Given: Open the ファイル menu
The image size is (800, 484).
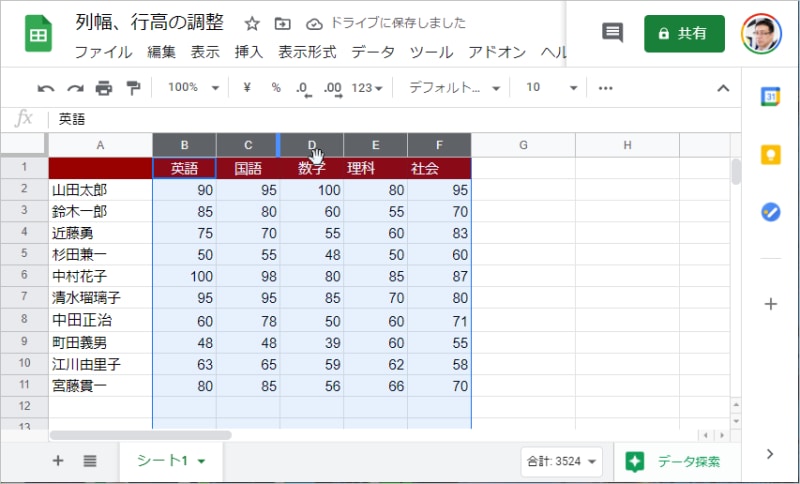Looking at the screenshot, I should [x=103, y=52].
